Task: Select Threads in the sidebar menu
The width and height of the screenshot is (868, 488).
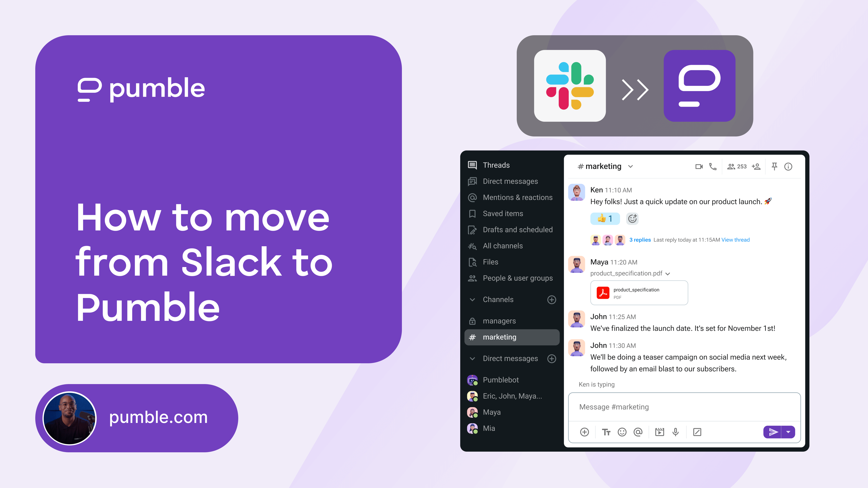Action: click(497, 165)
